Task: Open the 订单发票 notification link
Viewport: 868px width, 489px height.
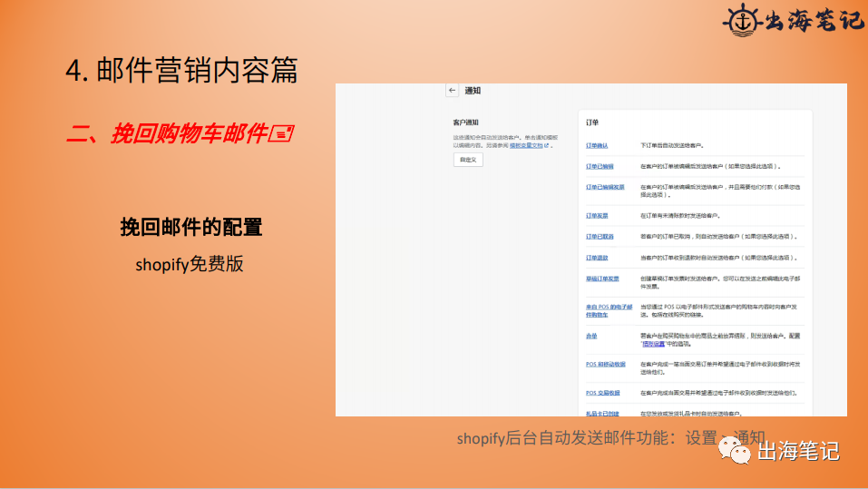Action: pos(597,215)
